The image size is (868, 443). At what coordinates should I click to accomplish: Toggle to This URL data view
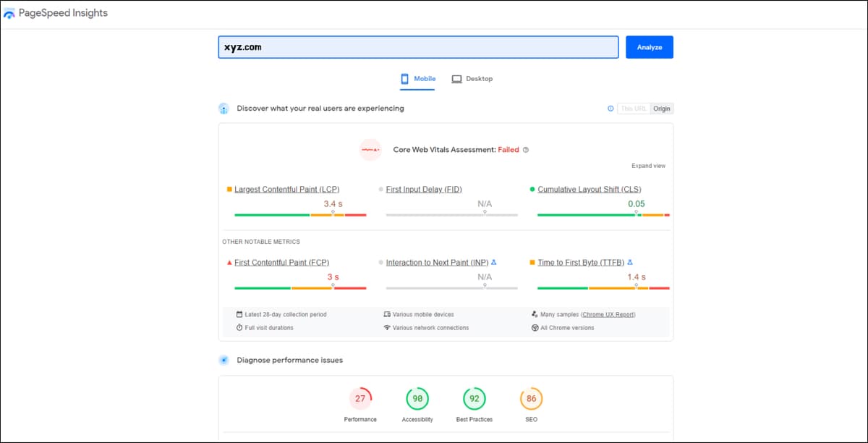pyautogui.click(x=634, y=109)
